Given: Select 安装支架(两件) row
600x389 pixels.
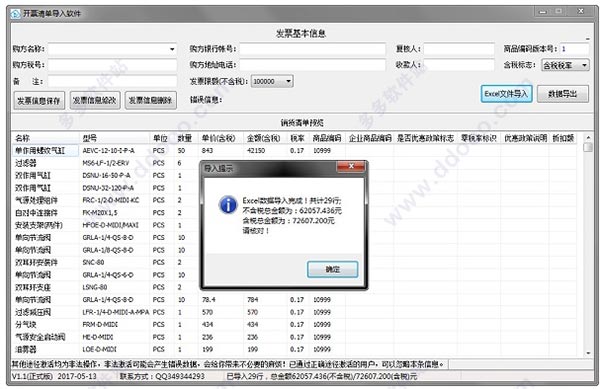Looking at the screenshot, I should (x=294, y=225).
